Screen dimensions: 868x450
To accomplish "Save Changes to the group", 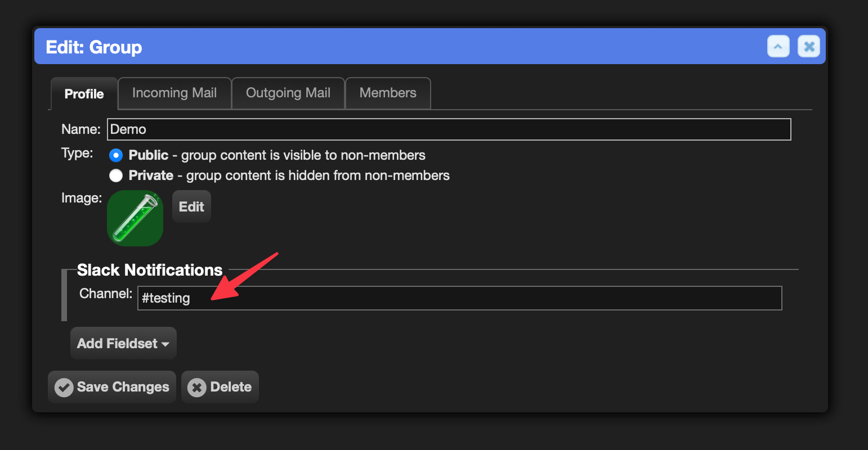I will 112,387.
